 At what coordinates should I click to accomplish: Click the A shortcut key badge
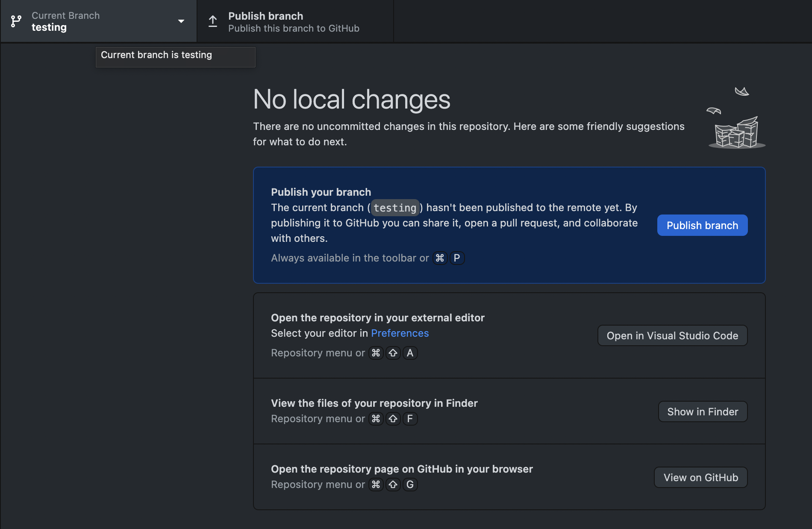(410, 353)
